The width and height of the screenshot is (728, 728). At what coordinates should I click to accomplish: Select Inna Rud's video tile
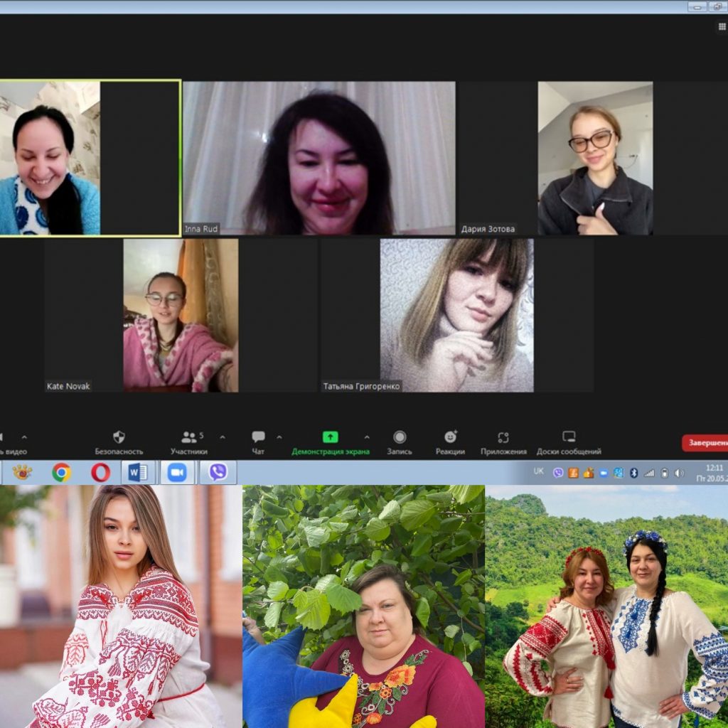tap(319, 158)
